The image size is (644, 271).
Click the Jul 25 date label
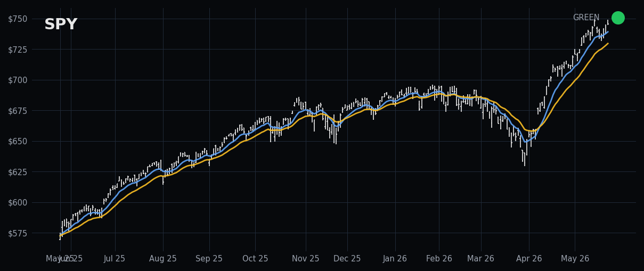click(115, 259)
